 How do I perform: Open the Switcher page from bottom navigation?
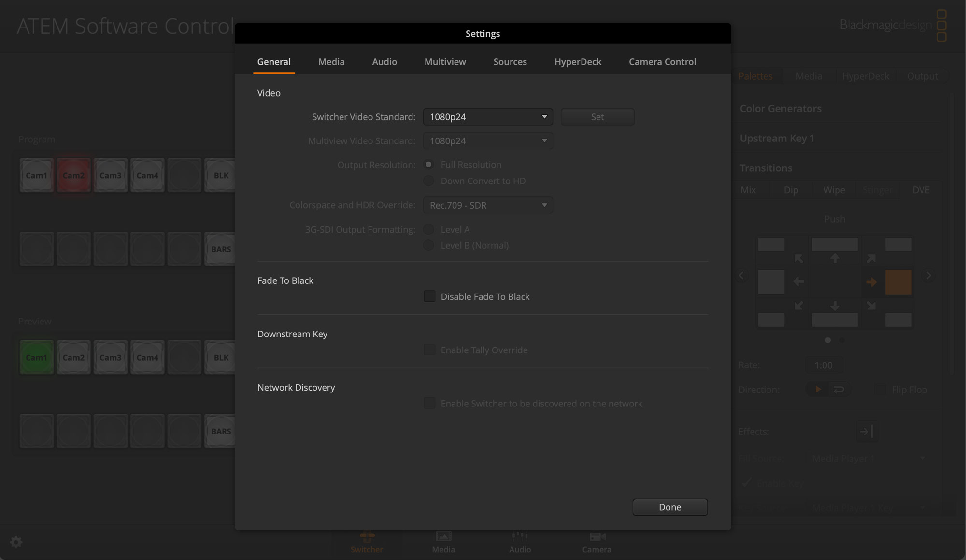coord(367,541)
